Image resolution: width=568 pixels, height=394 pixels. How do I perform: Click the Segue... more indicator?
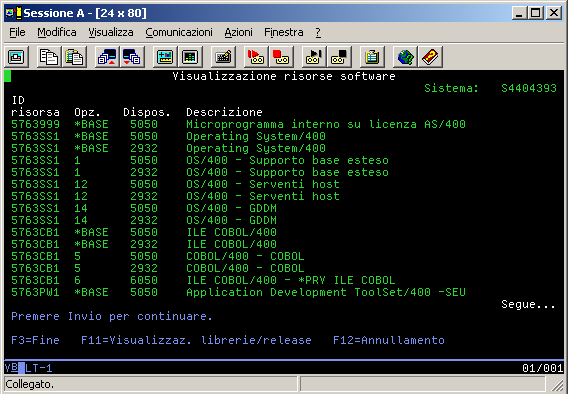(x=528, y=305)
